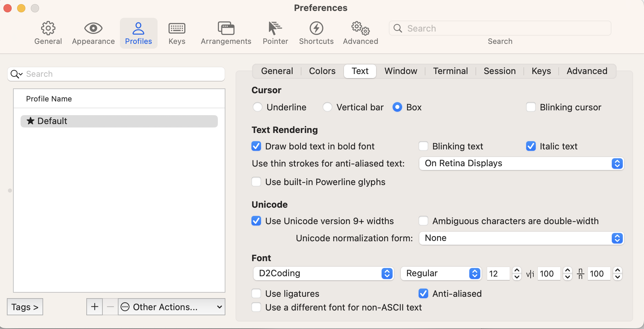Click the vertical spacing value 100 field
Viewport: 644px width, 329px height.
point(599,273)
